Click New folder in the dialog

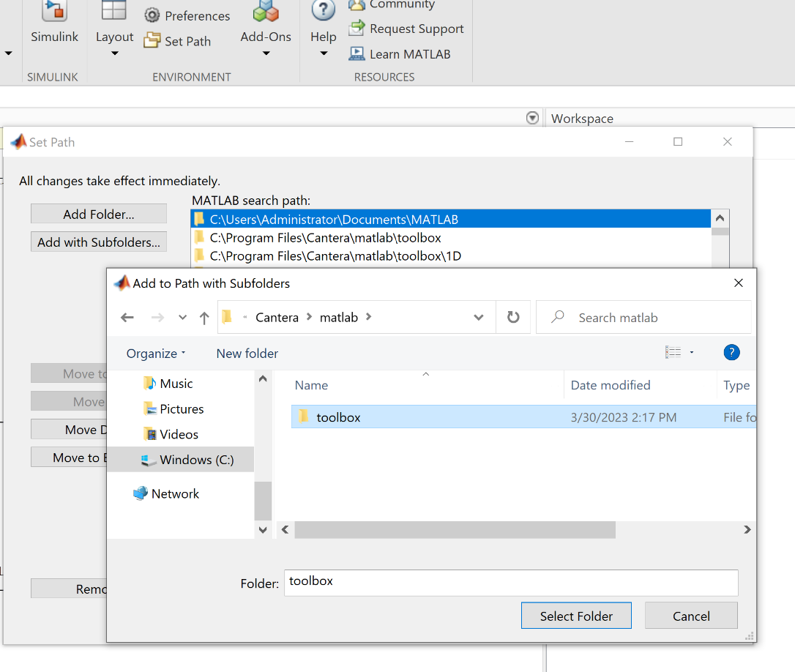pyautogui.click(x=247, y=354)
